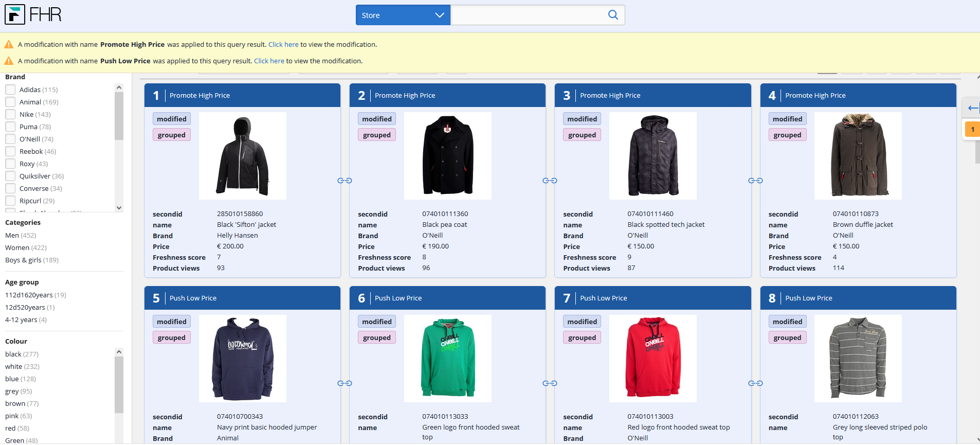This screenshot has width=980, height=445.
Task: Filter by black colour
Action: click(x=22, y=354)
